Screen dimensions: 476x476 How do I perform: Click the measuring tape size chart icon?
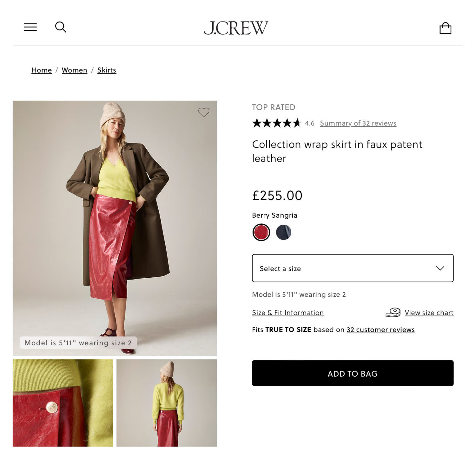click(x=393, y=313)
